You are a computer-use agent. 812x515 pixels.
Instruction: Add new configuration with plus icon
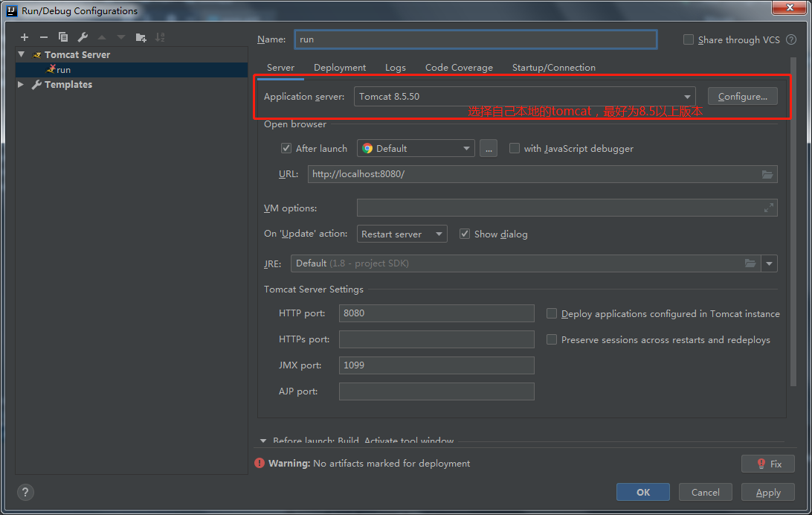tap(25, 37)
